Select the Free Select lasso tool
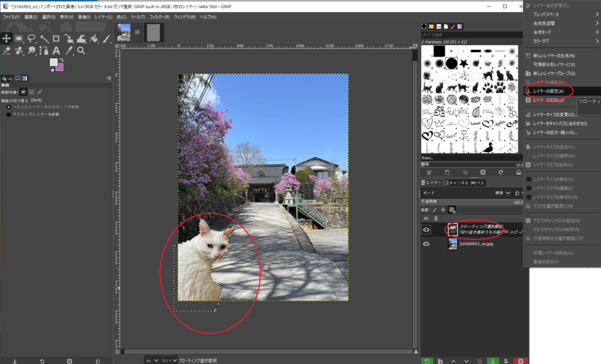The width and height of the screenshot is (601, 364). pos(32,38)
